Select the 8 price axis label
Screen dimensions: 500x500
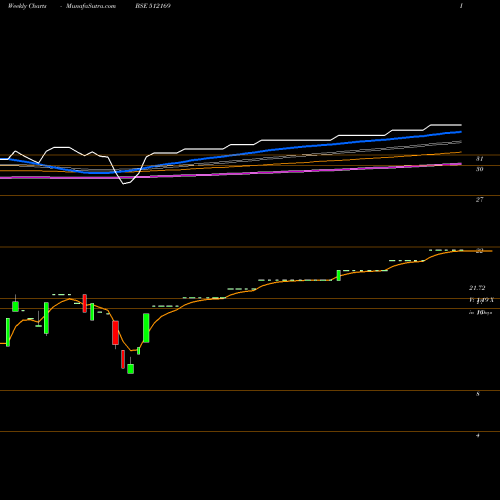[x=478, y=394]
